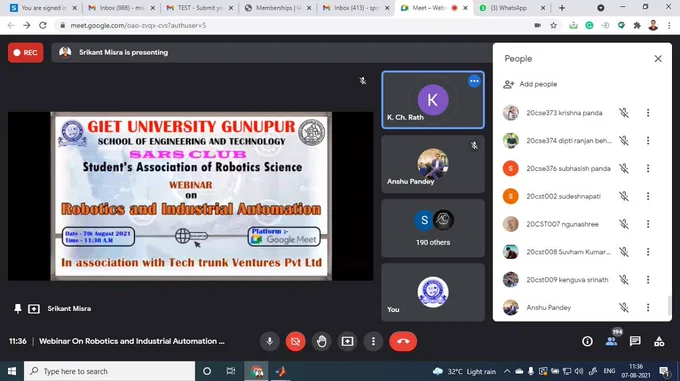Open options for Anshu Pandey list row
Viewport: 680px width, 381px height.
(648, 307)
